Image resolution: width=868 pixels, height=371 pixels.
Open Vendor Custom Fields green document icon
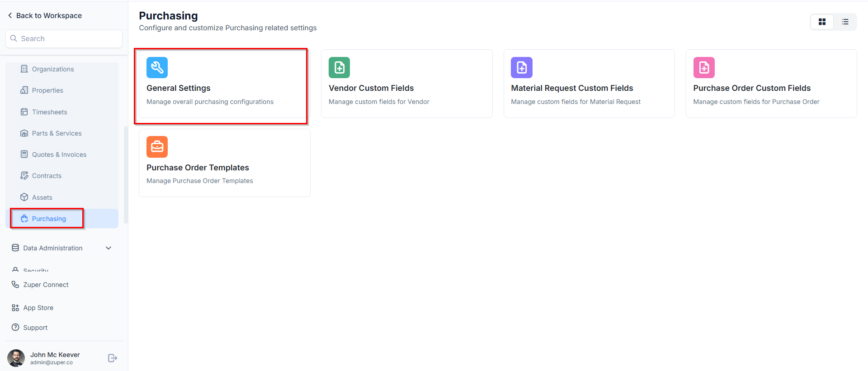tap(339, 68)
